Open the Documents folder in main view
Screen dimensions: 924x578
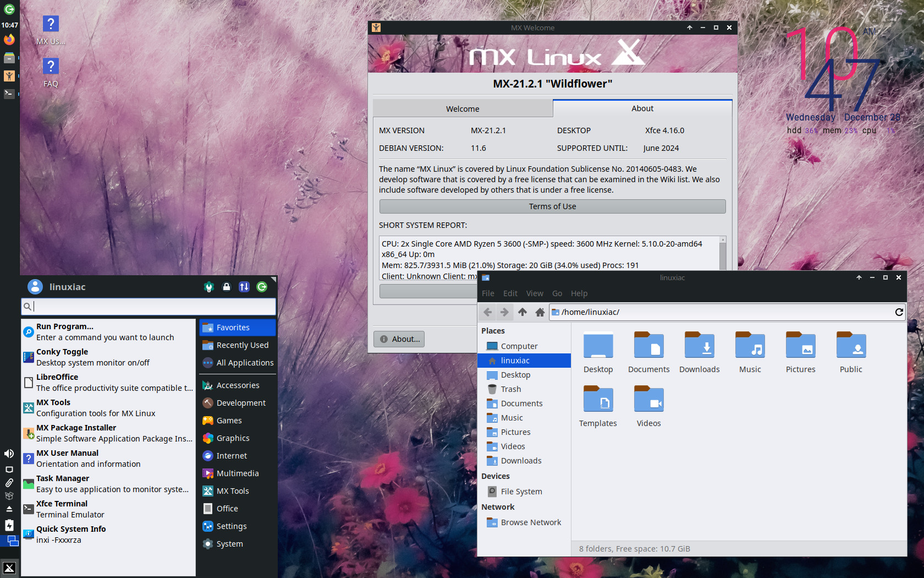pos(649,352)
